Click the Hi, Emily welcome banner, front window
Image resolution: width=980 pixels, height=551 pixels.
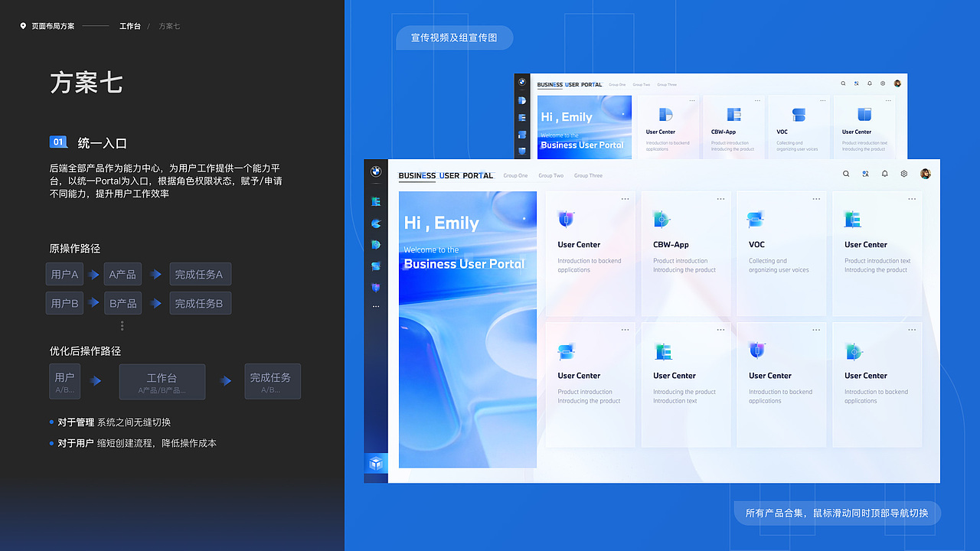click(468, 329)
